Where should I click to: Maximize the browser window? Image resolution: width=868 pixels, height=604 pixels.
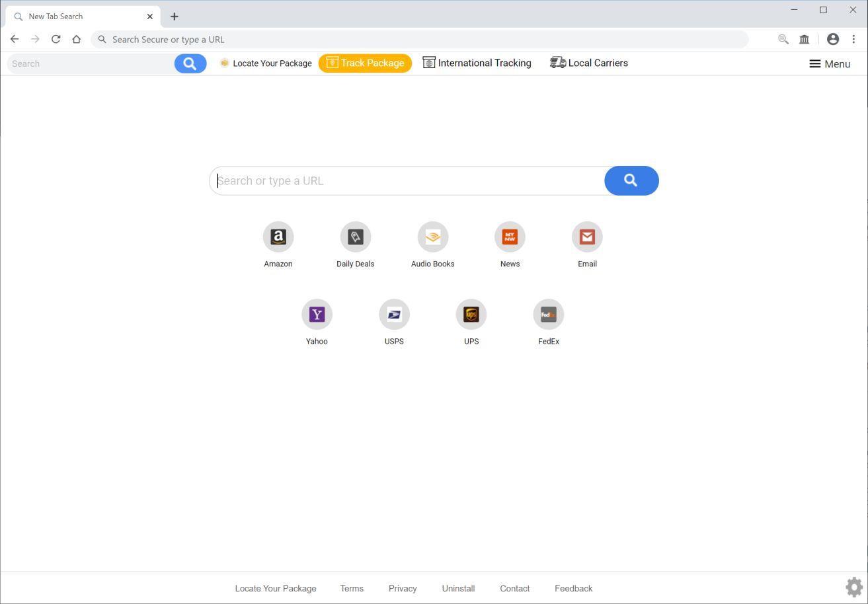(x=823, y=10)
